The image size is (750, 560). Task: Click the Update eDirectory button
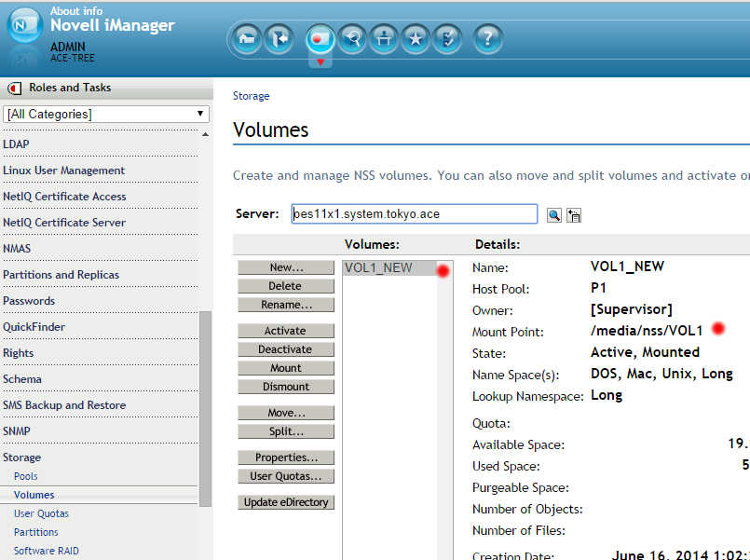click(286, 502)
